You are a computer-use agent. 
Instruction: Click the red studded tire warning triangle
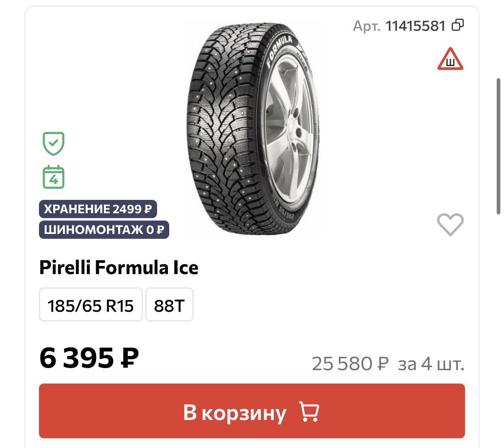coord(450,59)
